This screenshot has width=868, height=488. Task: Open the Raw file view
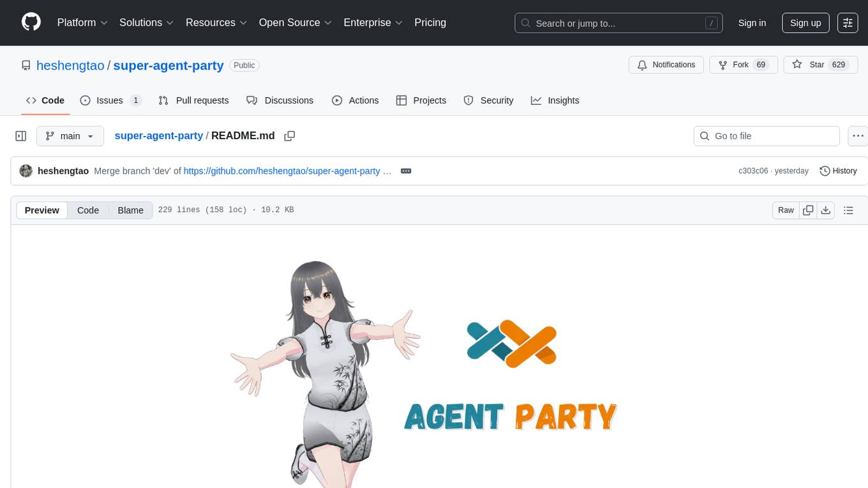coord(786,210)
